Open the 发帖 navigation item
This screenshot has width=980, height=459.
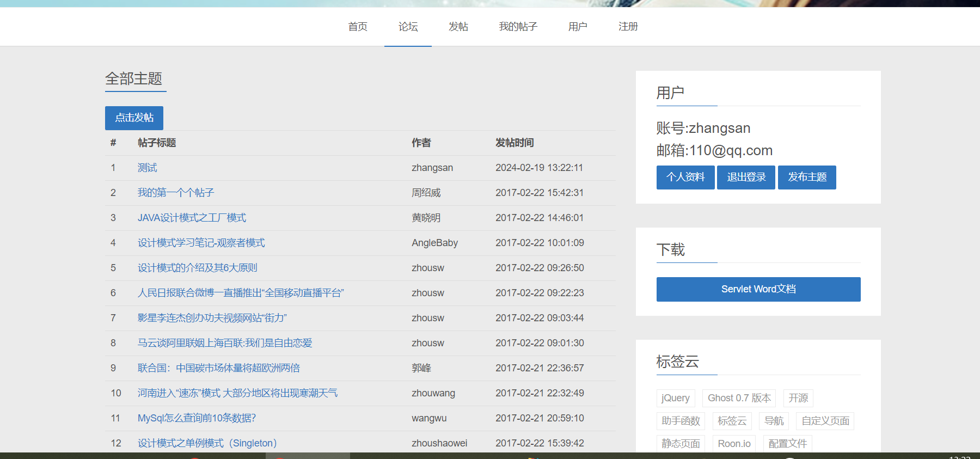point(458,27)
